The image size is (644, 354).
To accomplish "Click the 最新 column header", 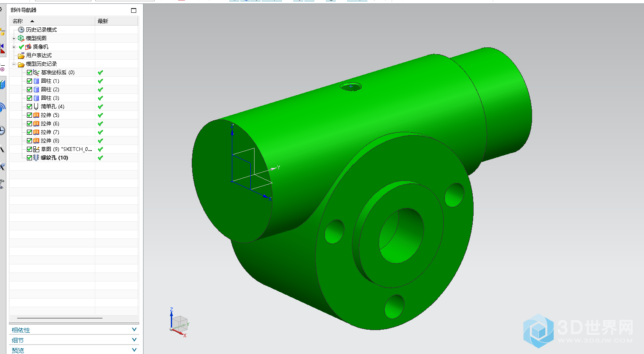I will pos(117,21).
